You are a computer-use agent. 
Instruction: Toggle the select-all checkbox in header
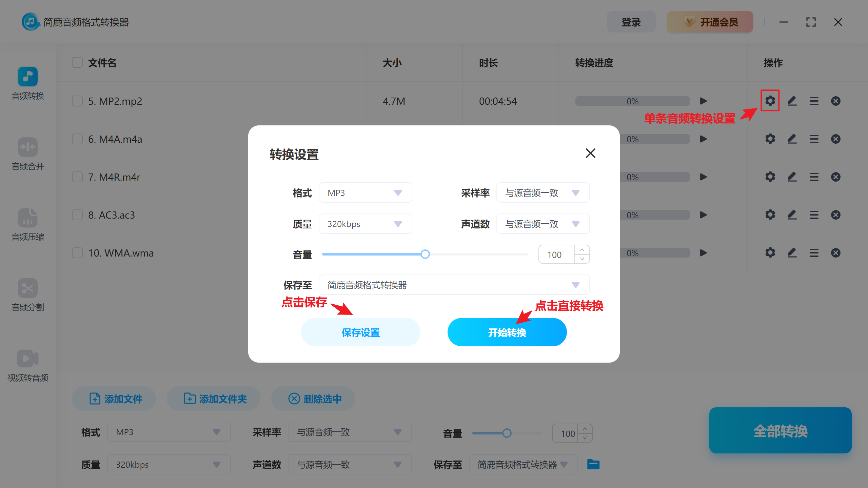coord(77,62)
